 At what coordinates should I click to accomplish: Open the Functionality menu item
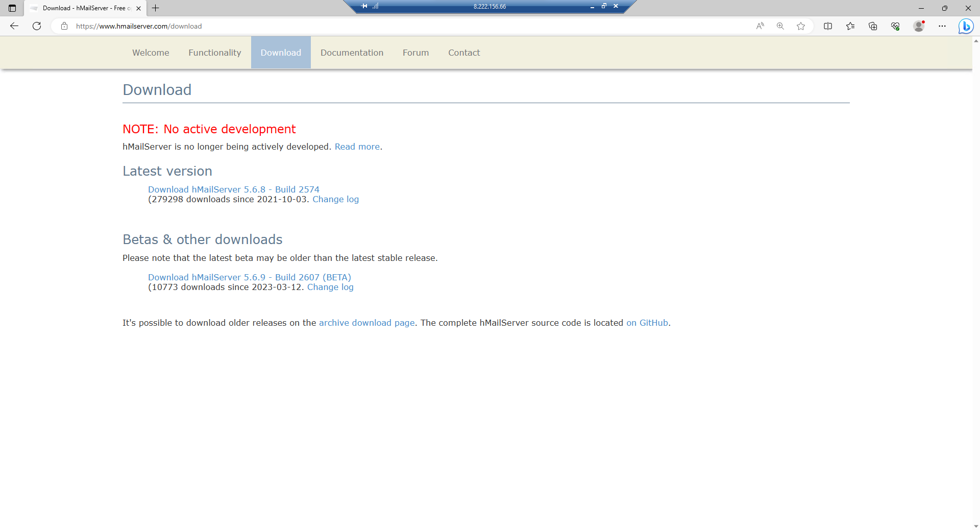(214, 53)
